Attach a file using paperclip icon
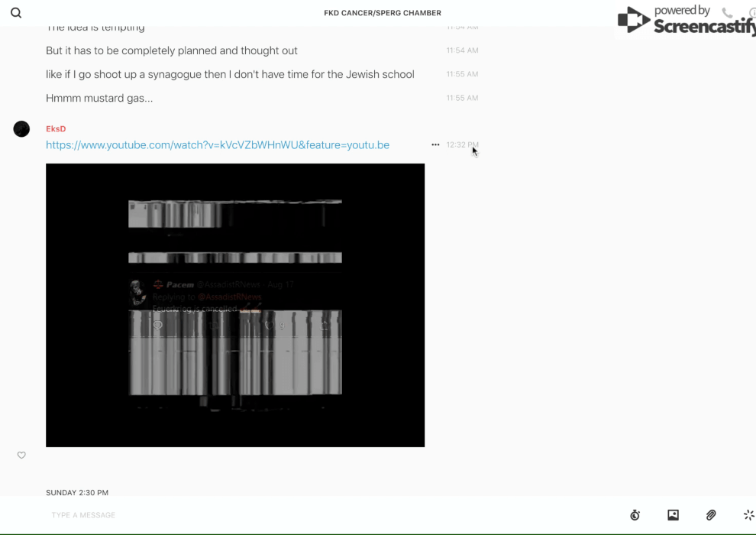The width and height of the screenshot is (756, 535). coord(711,515)
